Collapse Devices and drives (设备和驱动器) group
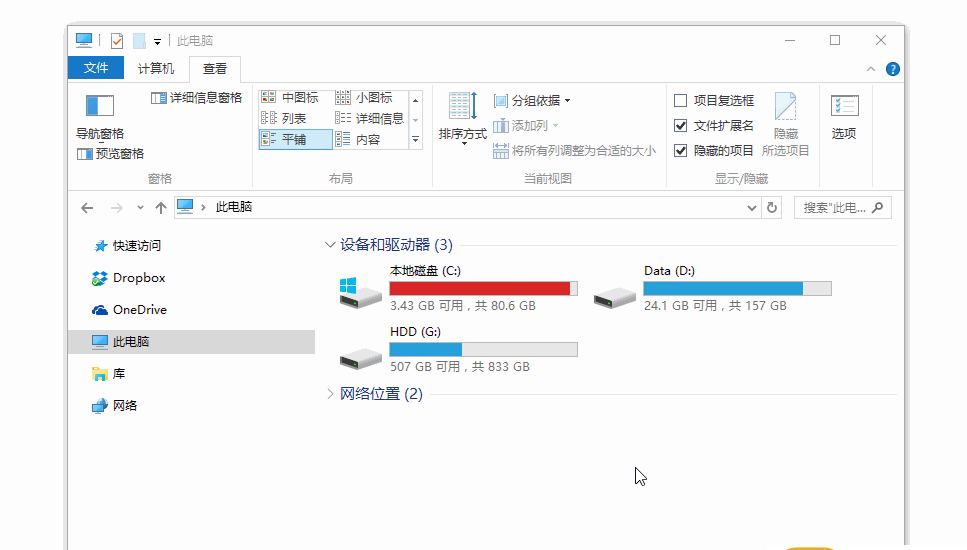Image resolution: width=967 pixels, height=550 pixels. coord(330,245)
